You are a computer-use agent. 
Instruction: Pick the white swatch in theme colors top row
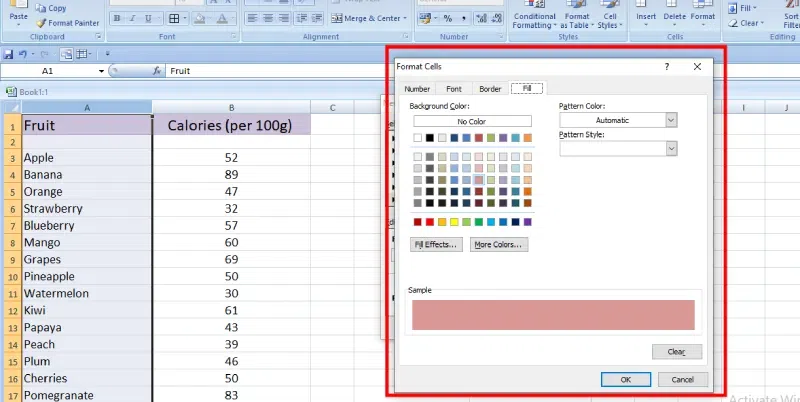417,138
